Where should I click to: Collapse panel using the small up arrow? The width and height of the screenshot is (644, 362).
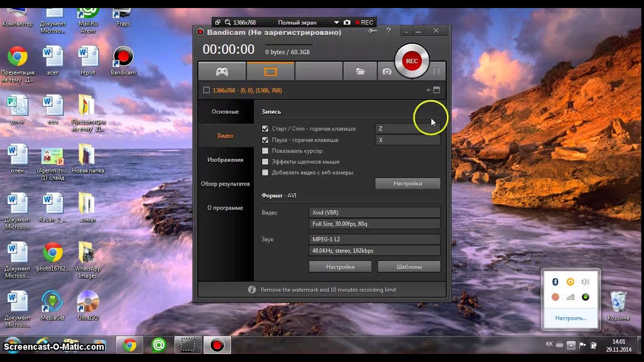click(x=428, y=90)
